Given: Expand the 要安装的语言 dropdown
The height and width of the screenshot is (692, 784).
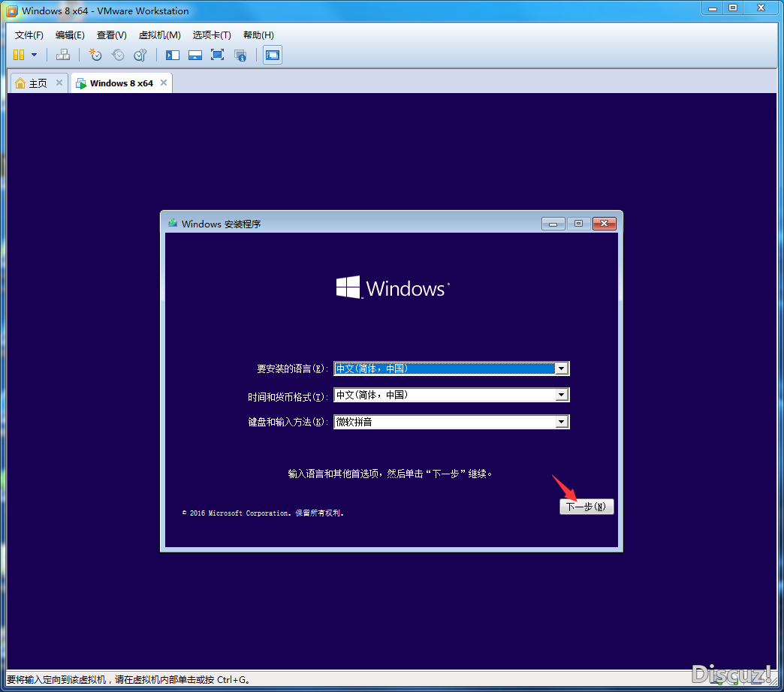Looking at the screenshot, I should (562, 369).
